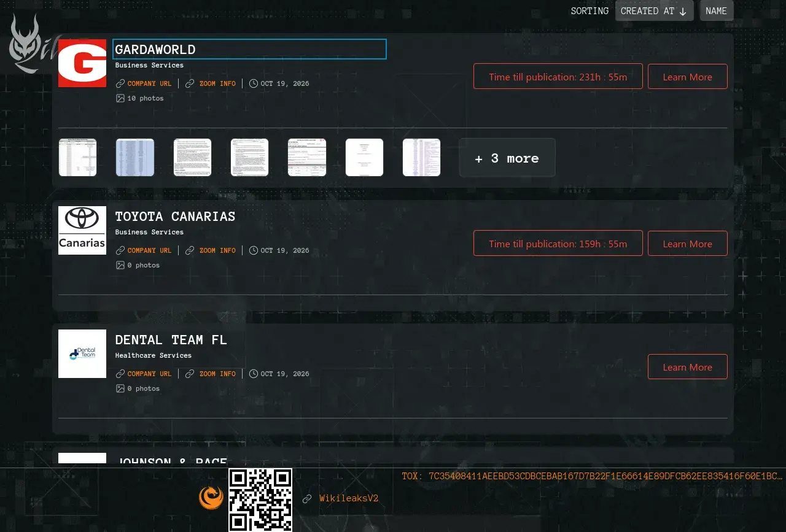Sort listings by Name

pyautogui.click(x=717, y=11)
